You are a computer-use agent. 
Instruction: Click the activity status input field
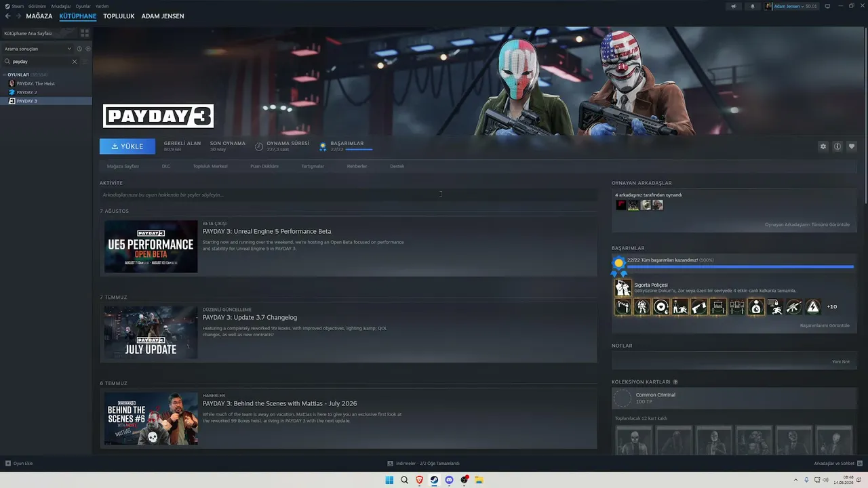[x=348, y=195]
